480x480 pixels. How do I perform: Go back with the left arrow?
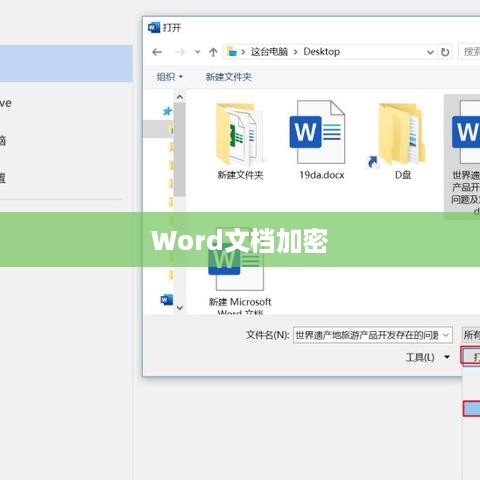point(157,52)
